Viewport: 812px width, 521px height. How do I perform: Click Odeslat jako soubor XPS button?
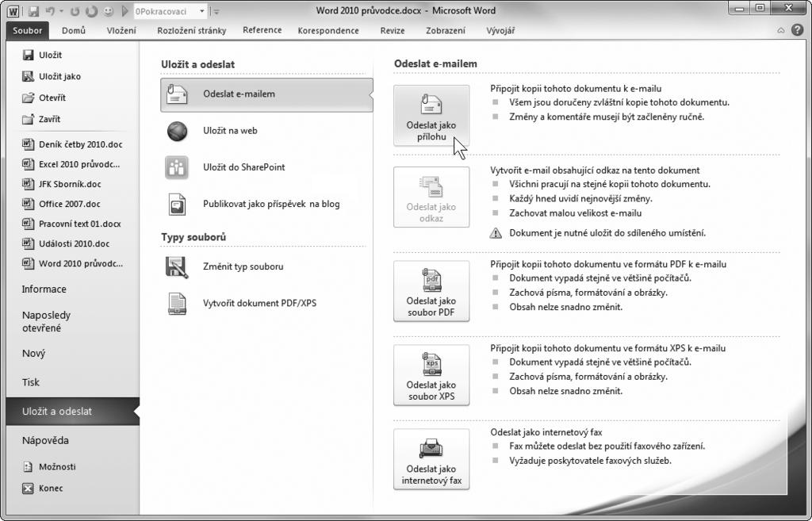coord(431,375)
